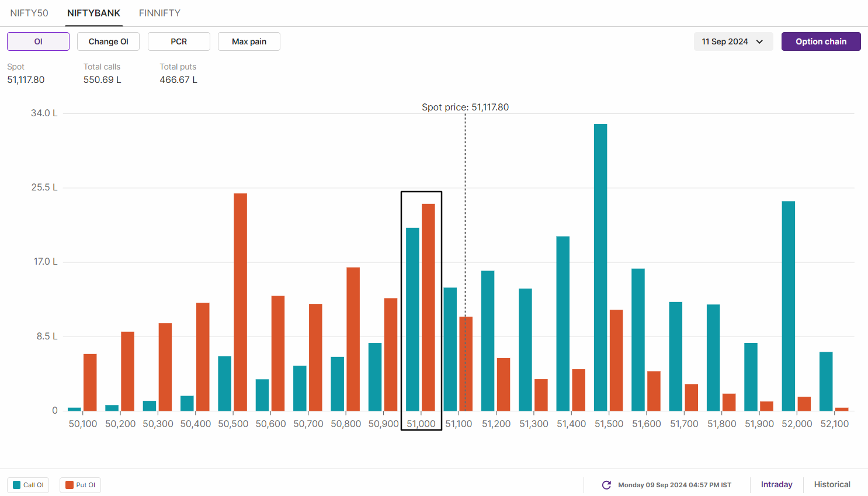The width and height of the screenshot is (868, 496).
Task: Show the Change OI view
Action: pos(108,41)
